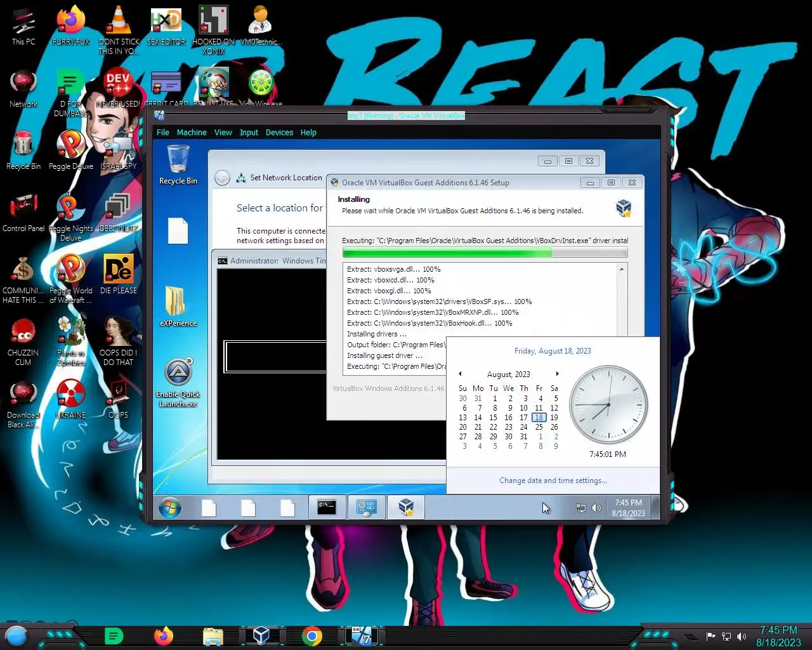Image resolution: width=812 pixels, height=650 pixels.
Task: Open the Control Panel desktop icon
Action: [23, 213]
